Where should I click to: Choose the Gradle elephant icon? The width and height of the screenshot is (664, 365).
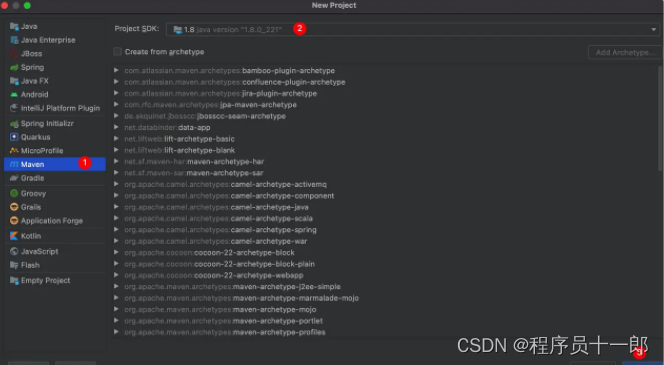pos(14,178)
